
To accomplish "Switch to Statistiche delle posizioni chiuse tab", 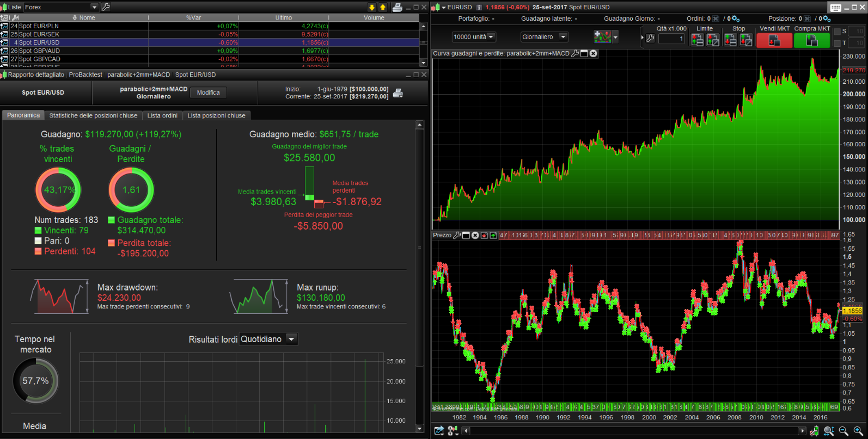I will point(93,115).
